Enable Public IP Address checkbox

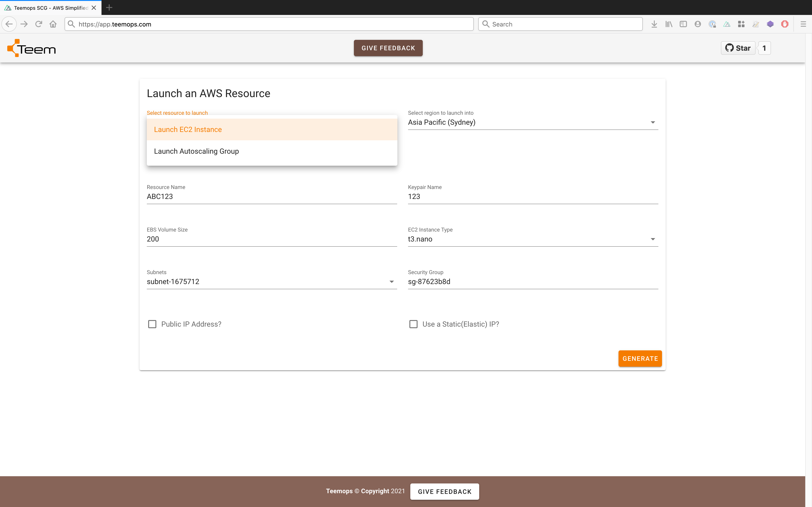152,324
